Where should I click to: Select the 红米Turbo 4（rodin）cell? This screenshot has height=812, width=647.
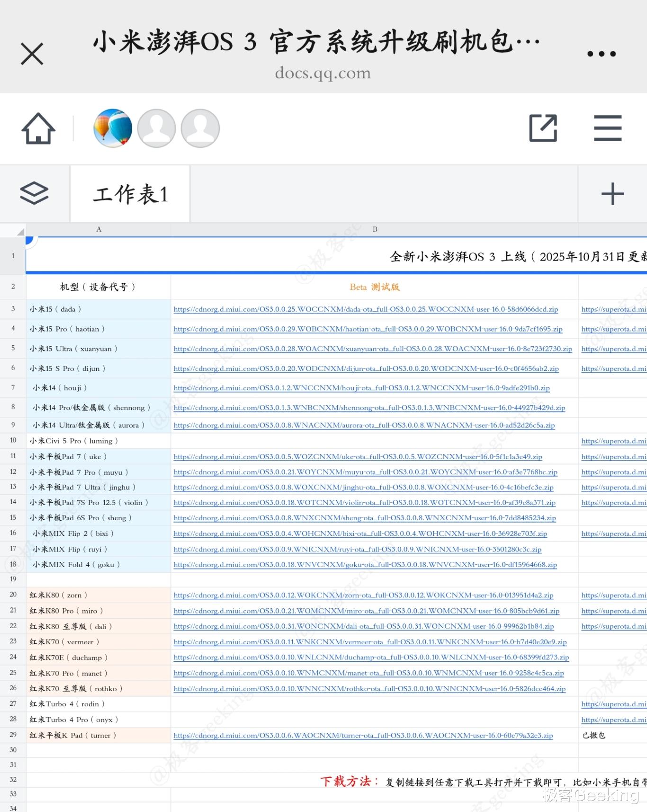pos(99,704)
